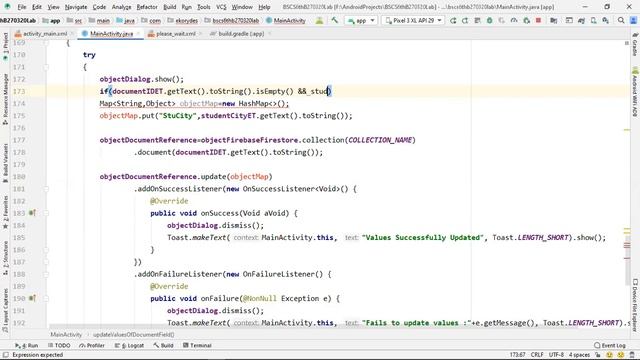Open the Navigate menu
The width and height of the screenshot is (640, 360).
pos(76,7)
